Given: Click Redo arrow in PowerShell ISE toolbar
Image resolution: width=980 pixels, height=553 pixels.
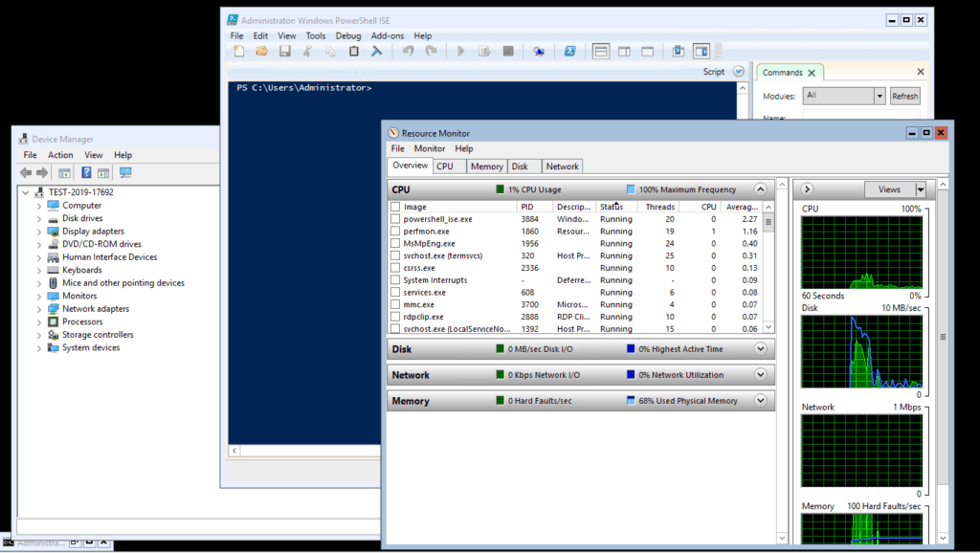Looking at the screenshot, I should [x=432, y=52].
